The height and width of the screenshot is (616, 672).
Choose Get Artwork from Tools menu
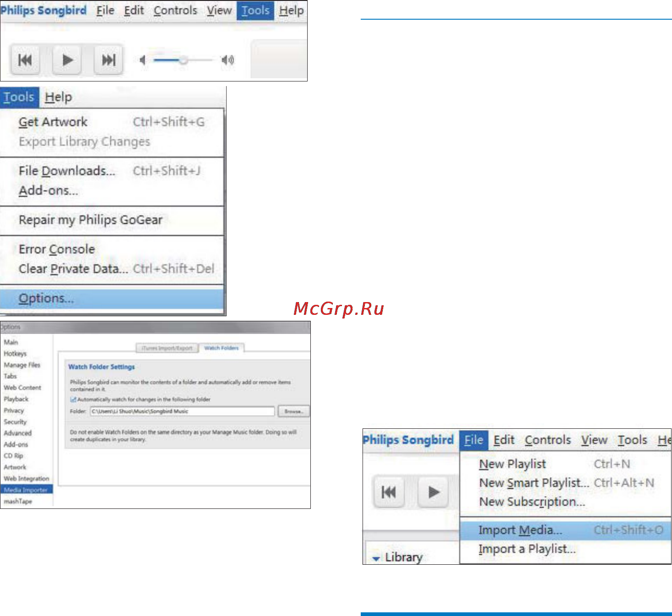point(112,122)
